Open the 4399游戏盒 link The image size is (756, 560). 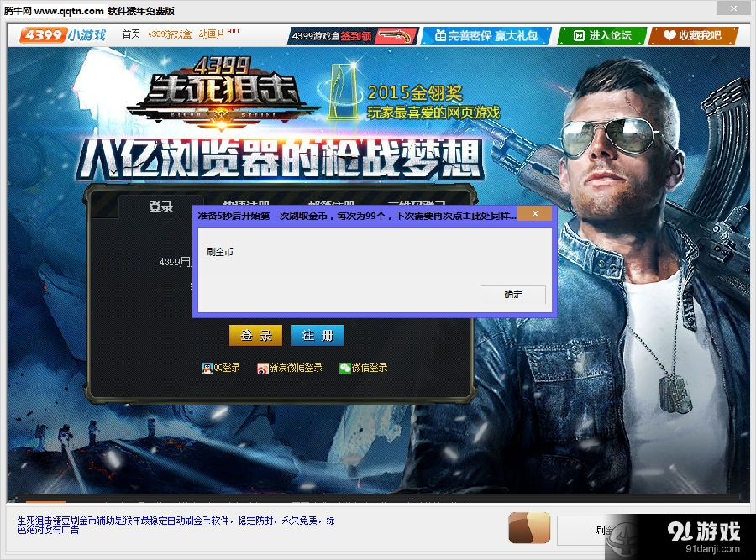(169, 34)
